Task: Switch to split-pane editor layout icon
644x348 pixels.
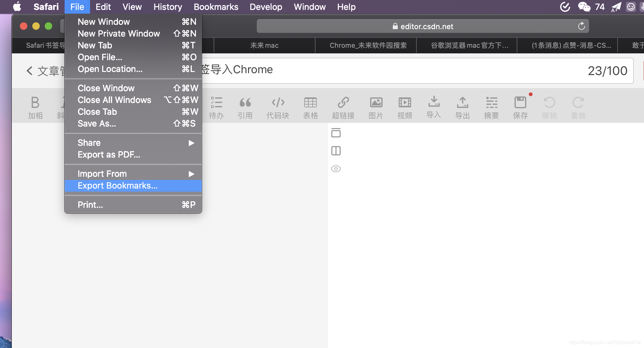Action: [336, 151]
